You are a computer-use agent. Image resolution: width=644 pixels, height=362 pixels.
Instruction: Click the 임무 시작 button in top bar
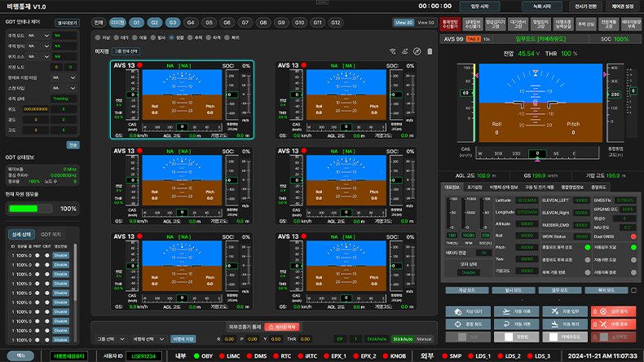(479, 7)
